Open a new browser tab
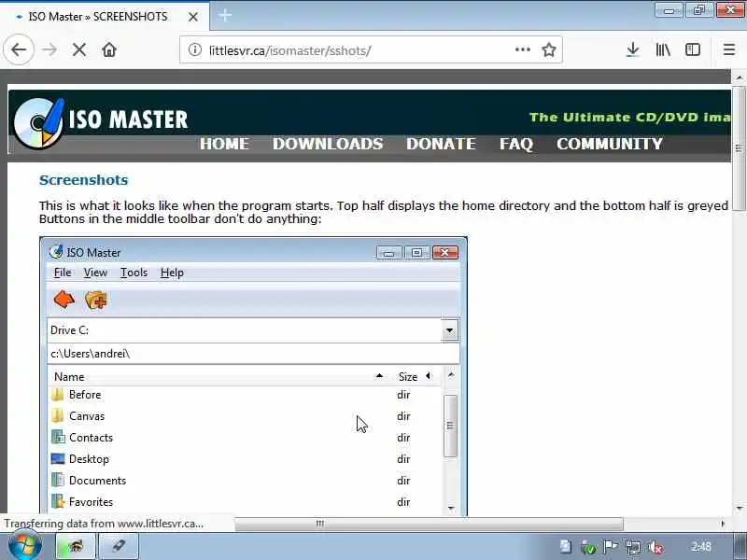The height and width of the screenshot is (560, 747). pos(225,16)
